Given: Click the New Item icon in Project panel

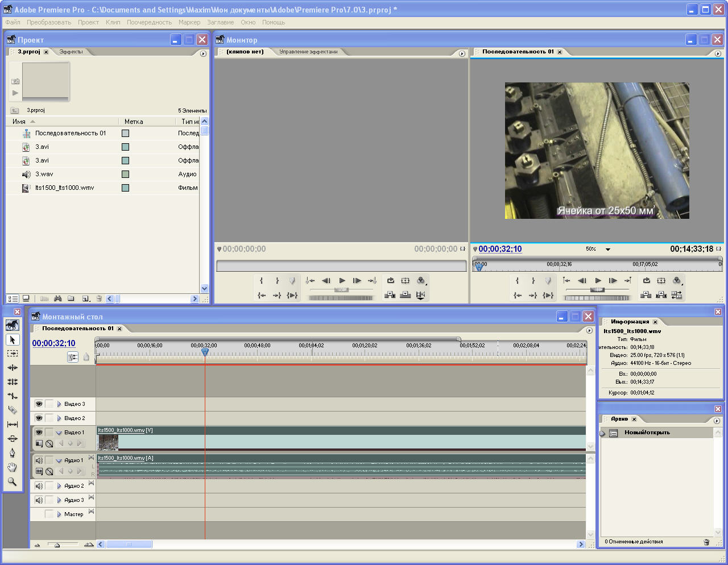Looking at the screenshot, I should pos(85,298).
